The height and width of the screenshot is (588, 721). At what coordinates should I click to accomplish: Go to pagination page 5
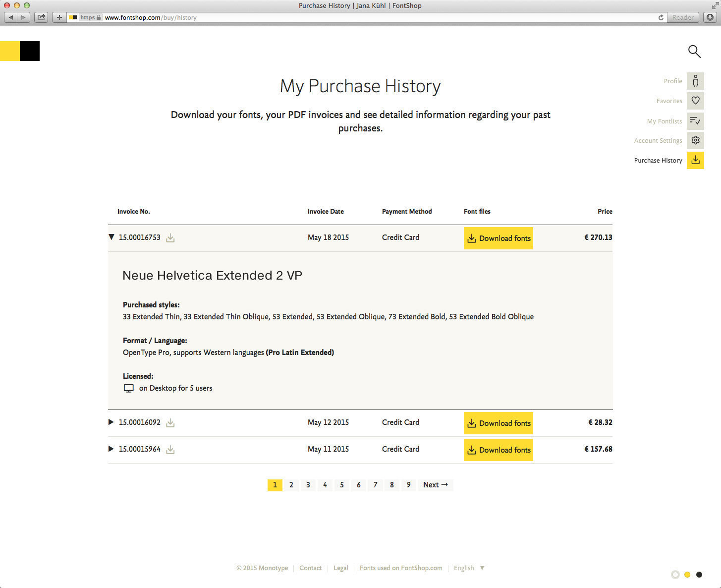coord(342,485)
